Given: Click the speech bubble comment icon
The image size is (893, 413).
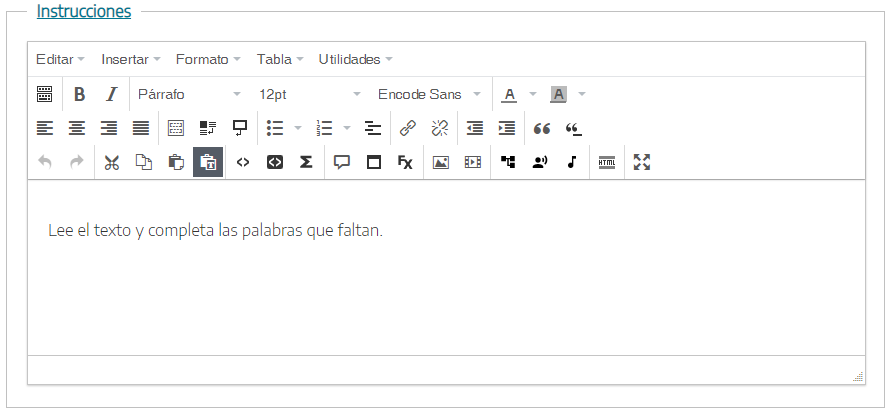Looking at the screenshot, I should [x=342, y=162].
